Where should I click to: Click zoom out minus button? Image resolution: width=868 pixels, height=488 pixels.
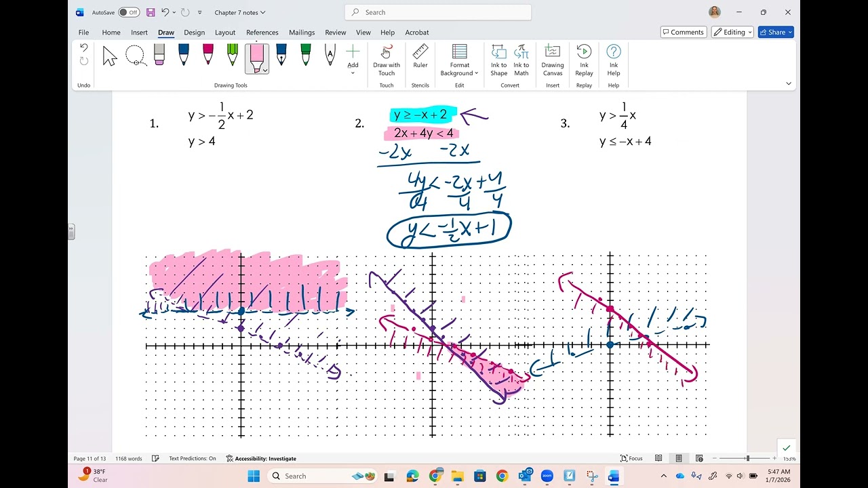(x=713, y=459)
